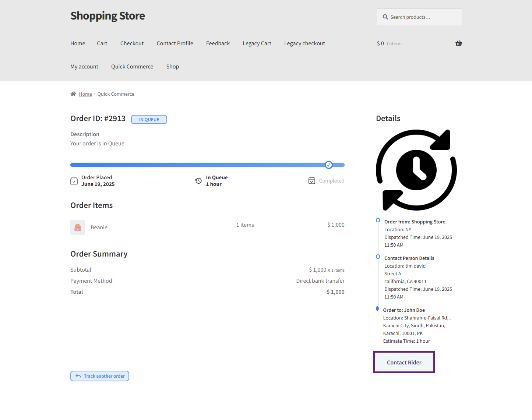The height and width of the screenshot is (420, 532).
Task: Click Track another order button
Action: [x=100, y=376]
